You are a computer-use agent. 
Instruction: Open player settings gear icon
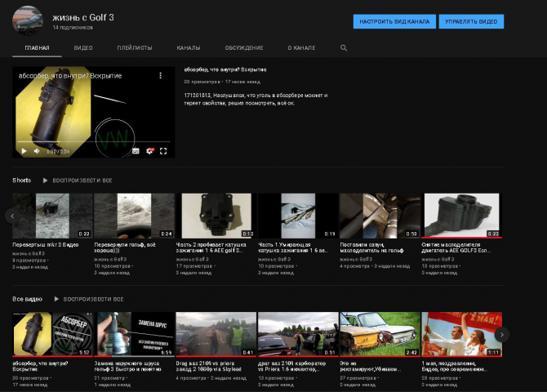(x=149, y=151)
